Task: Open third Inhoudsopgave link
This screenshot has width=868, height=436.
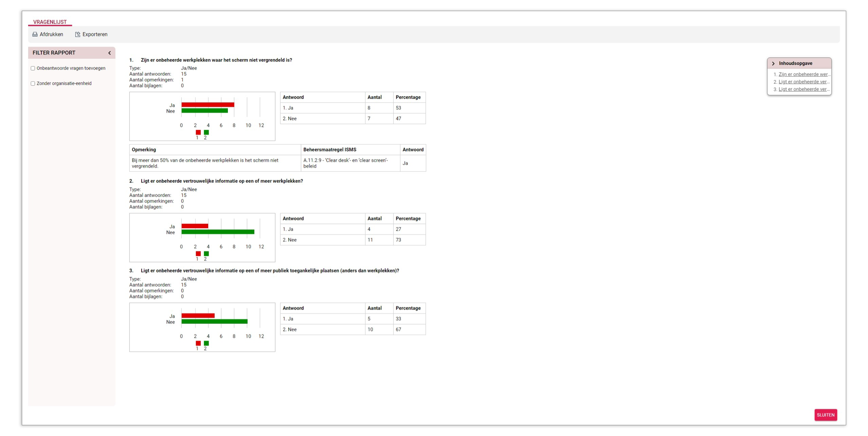Action: [x=803, y=89]
